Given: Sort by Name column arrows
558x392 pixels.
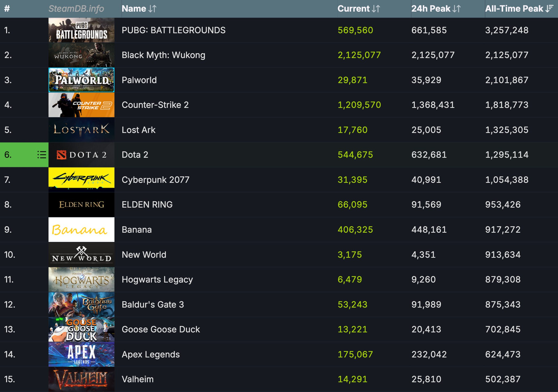Looking at the screenshot, I should (x=152, y=9).
